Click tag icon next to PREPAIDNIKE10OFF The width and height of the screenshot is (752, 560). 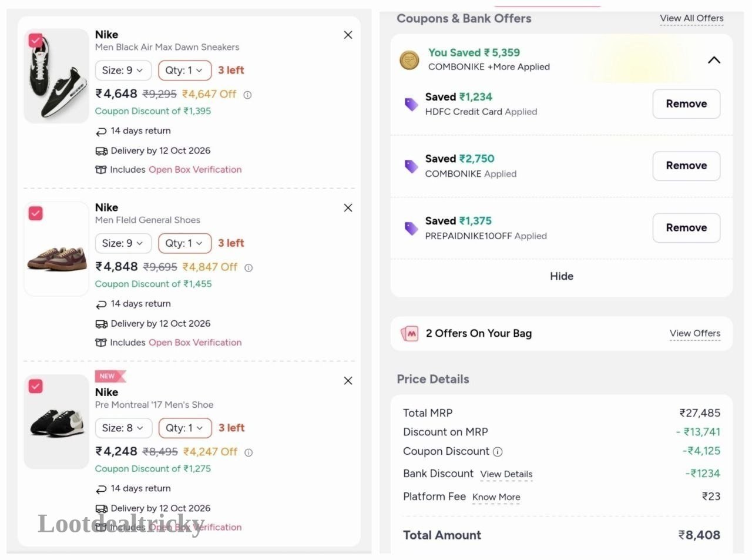point(411,228)
